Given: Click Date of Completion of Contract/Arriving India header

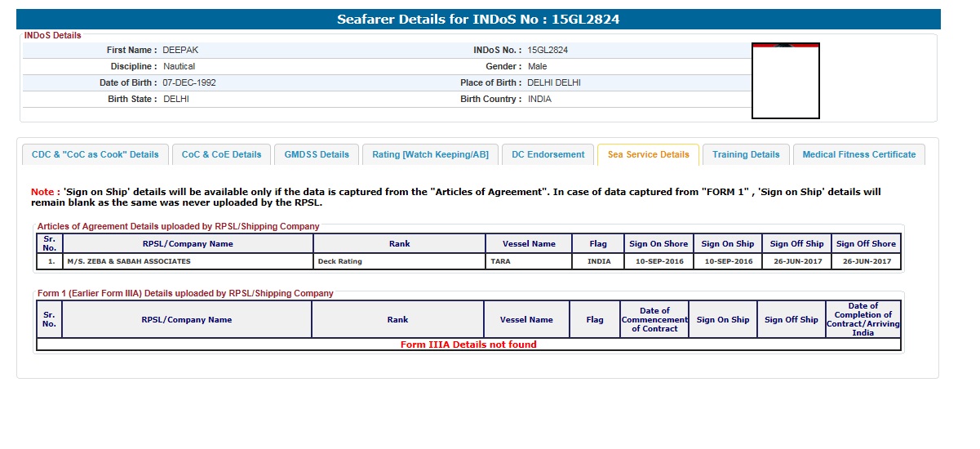Looking at the screenshot, I should pyautogui.click(x=863, y=319).
